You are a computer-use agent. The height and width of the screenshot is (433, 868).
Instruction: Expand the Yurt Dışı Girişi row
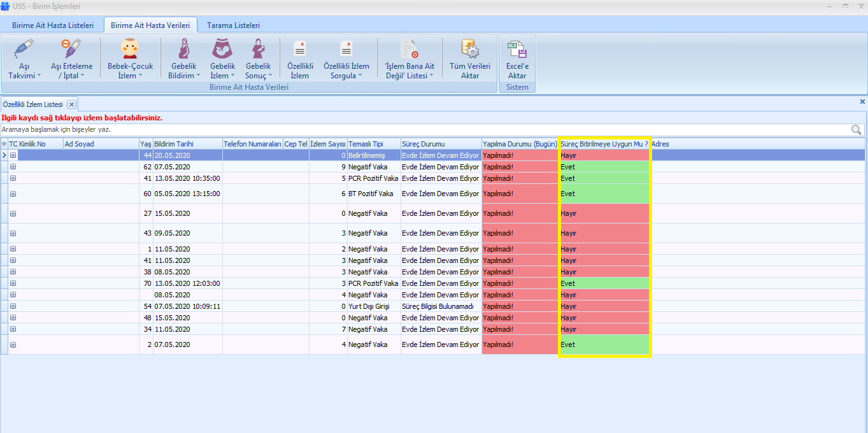coord(13,306)
